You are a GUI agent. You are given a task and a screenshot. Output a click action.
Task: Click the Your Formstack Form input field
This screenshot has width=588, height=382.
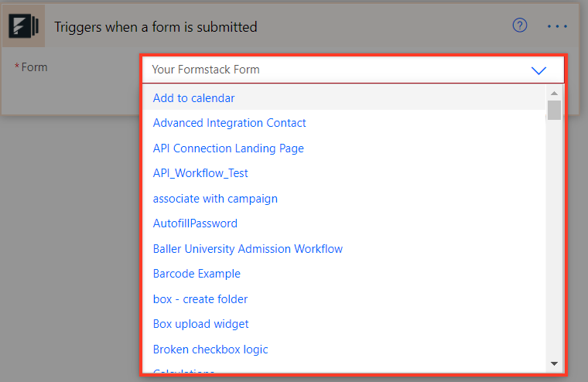[333, 70]
